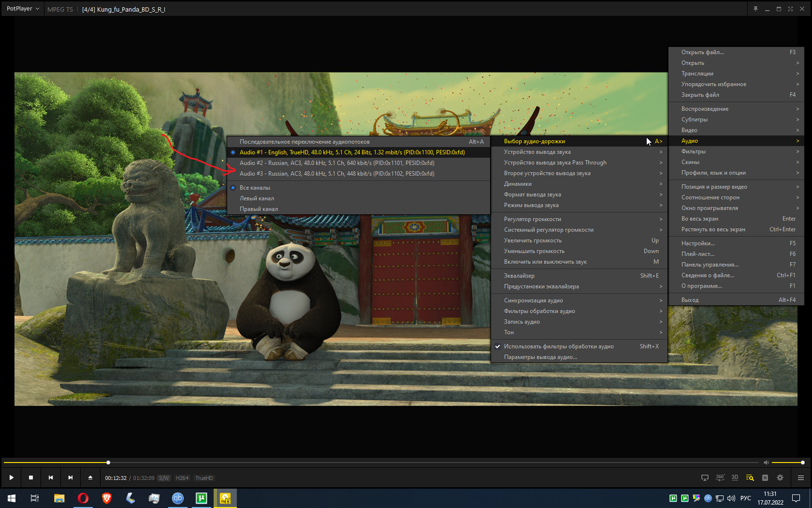Image resolution: width=812 pixels, height=508 pixels.
Task: Select Audio #1 English TrueHD track
Action: (359, 152)
